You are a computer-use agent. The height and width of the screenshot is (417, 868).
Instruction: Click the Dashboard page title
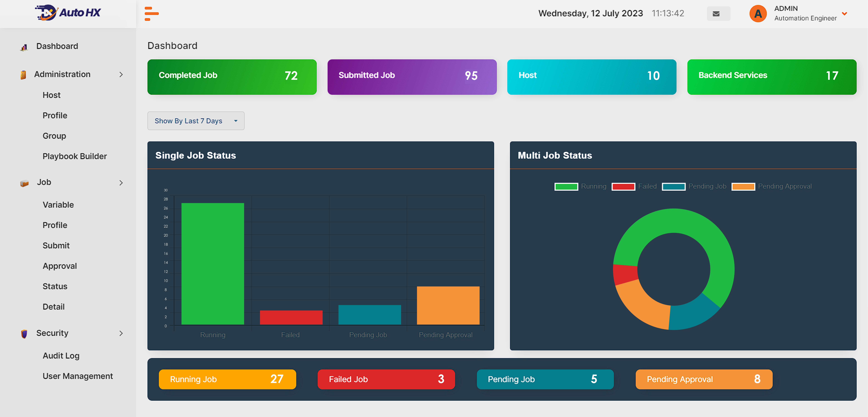(173, 46)
